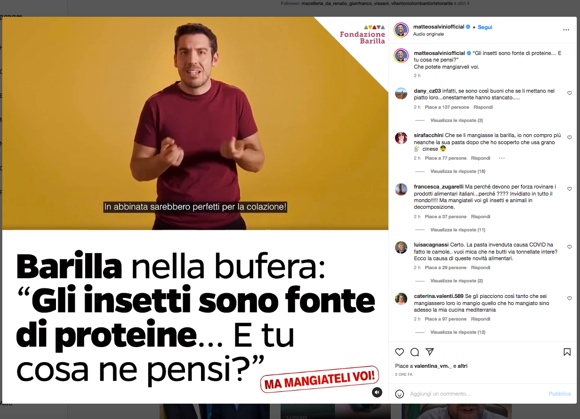The height and width of the screenshot is (419, 580).
Task: Like sirafacchini's comment with heart
Action: (x=570, y=137)
